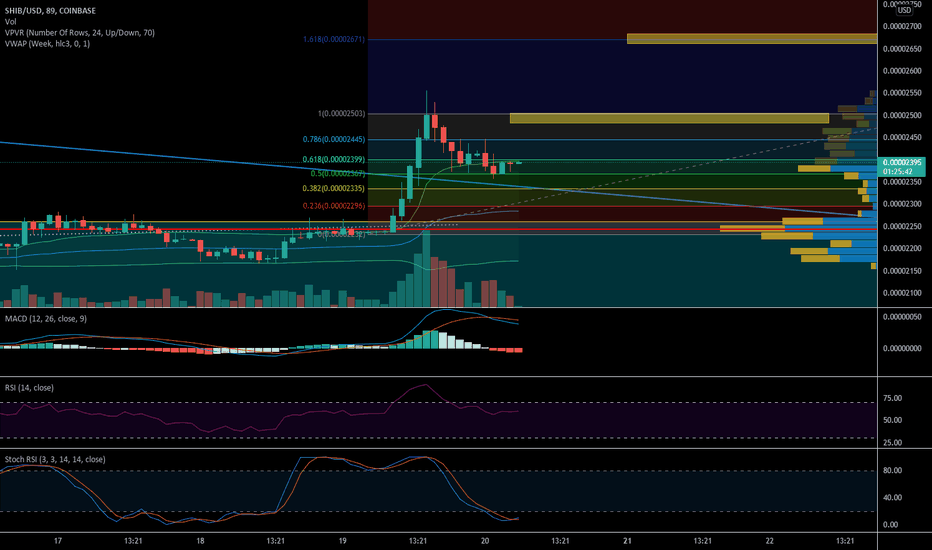Click the MACD 0.00000050 axis value
Screen dimensions: 932x550
pos(902,317)
